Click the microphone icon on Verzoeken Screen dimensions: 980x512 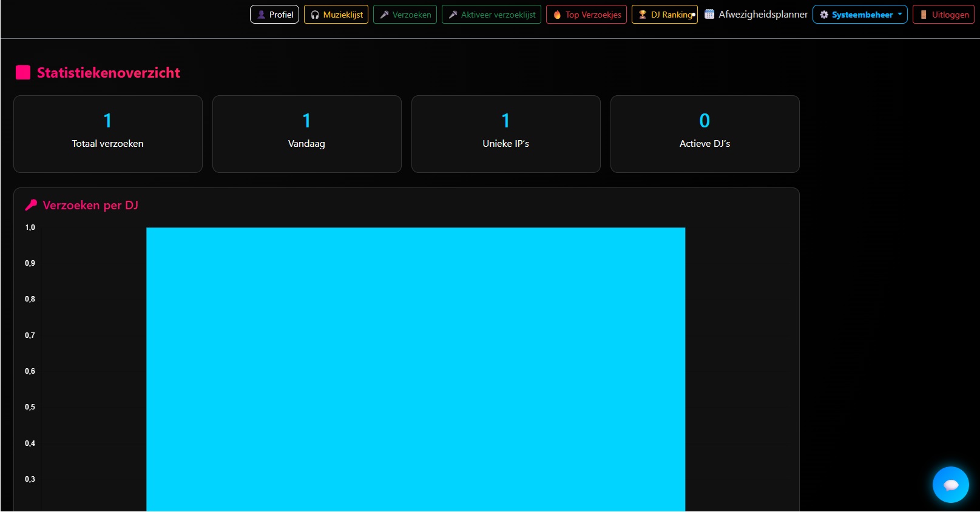(x=384, y=15)
